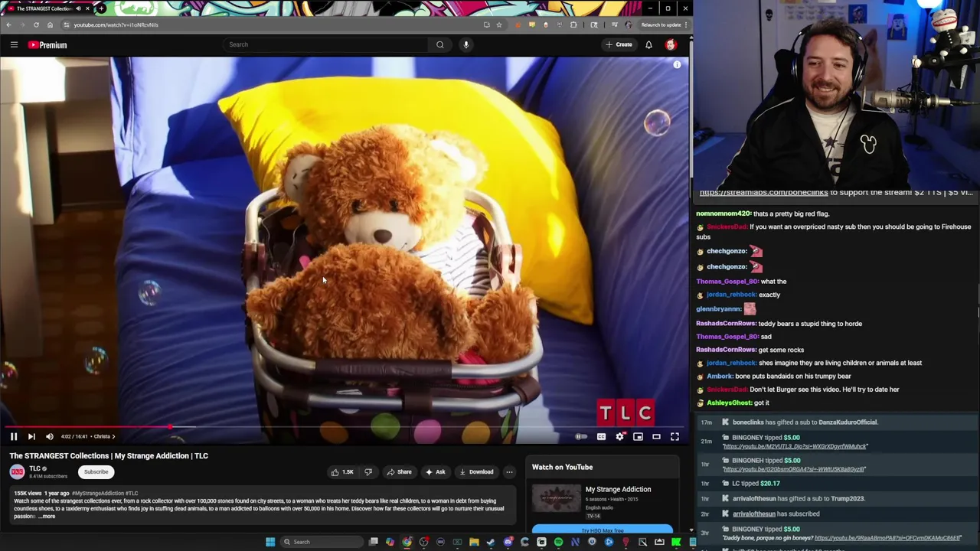
Task: Expand description with ...more
Action: (x=47, y=517)
